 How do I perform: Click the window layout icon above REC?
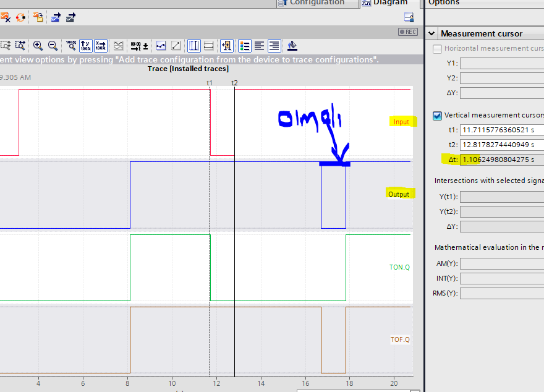pyautogui.click(x=409, y=17)
